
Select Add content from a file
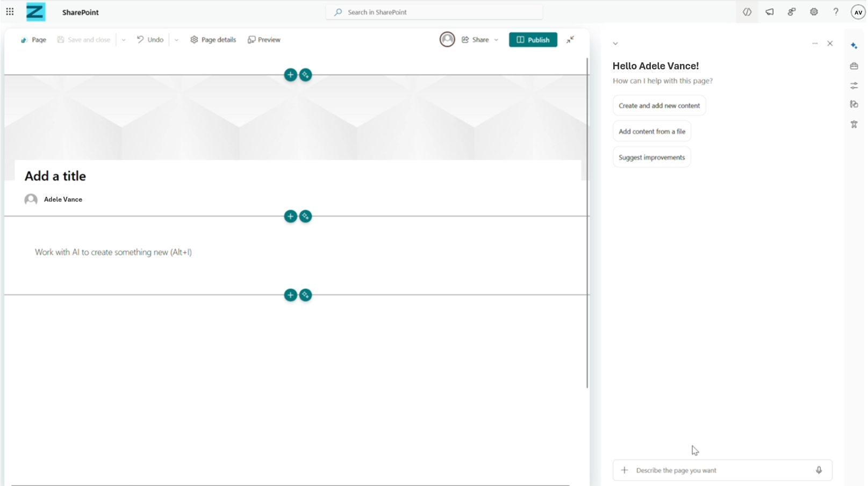point(651,131)
